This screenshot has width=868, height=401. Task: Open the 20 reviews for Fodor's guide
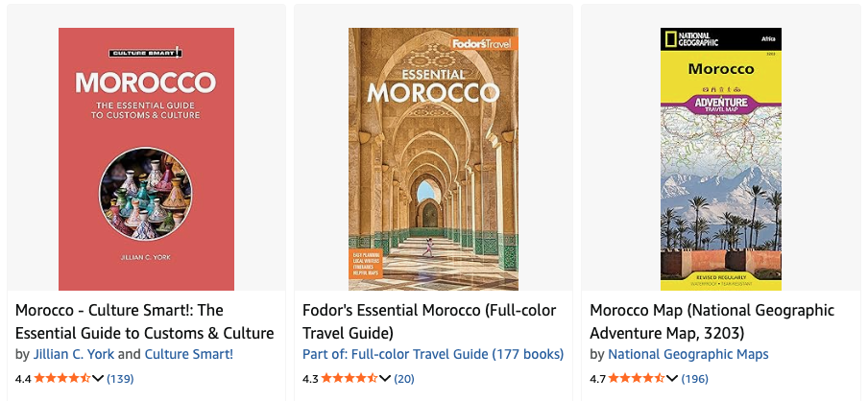coord(404,378)
